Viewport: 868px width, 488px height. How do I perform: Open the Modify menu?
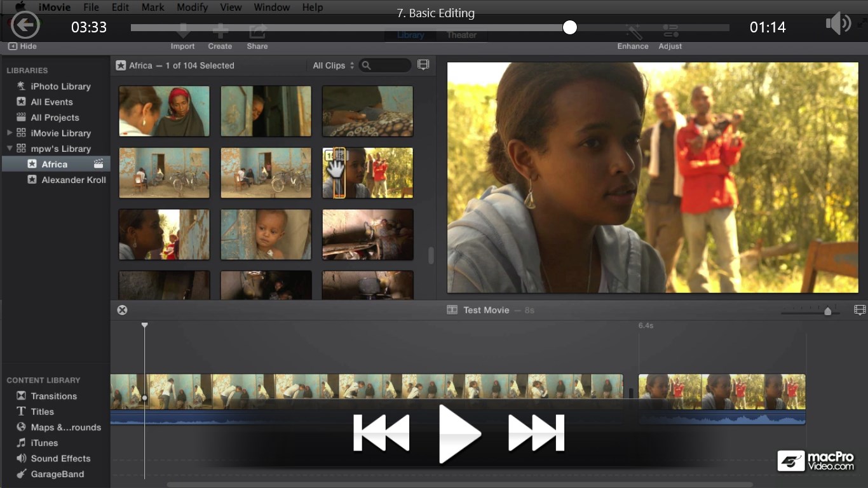(x=192, y=8)
